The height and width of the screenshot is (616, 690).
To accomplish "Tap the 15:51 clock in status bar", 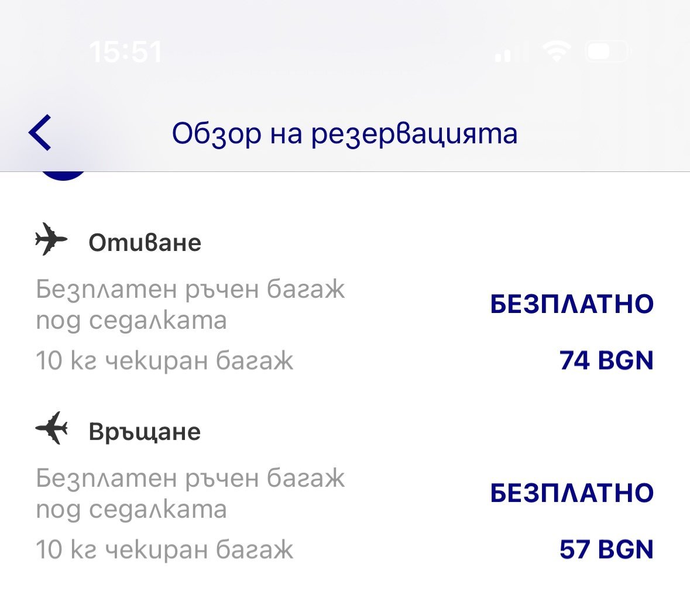I will pos(125,52).
